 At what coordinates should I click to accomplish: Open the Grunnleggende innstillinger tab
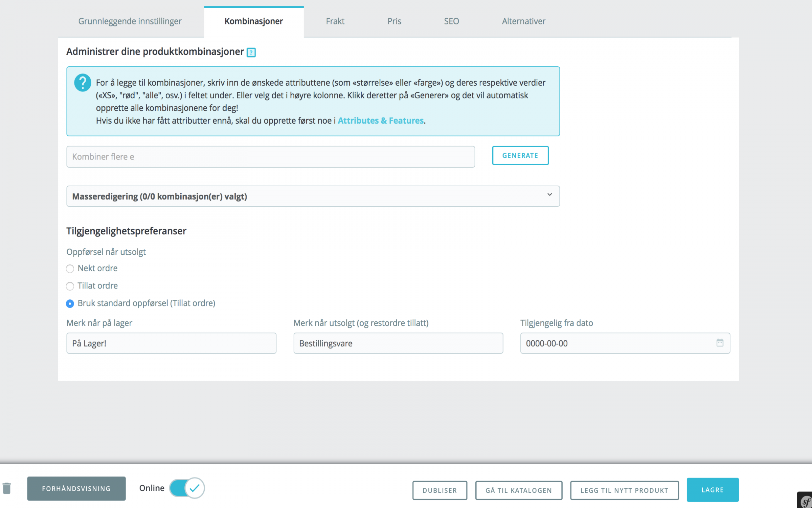[130, 21]
